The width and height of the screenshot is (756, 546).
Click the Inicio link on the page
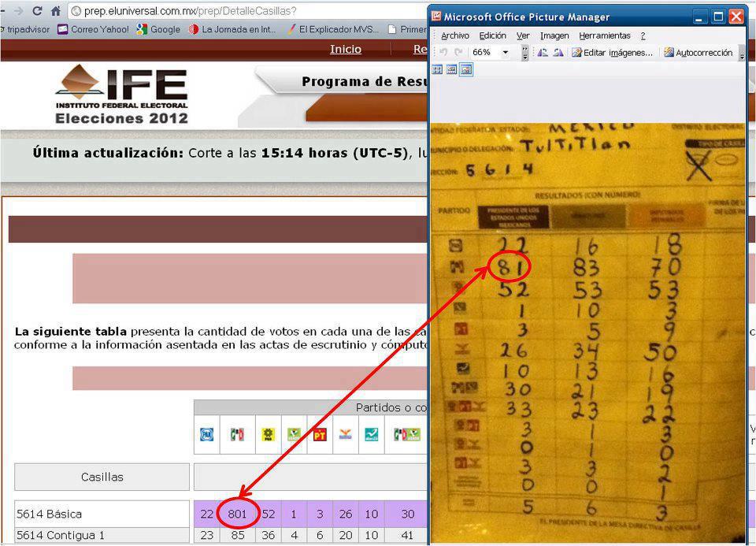346,49
